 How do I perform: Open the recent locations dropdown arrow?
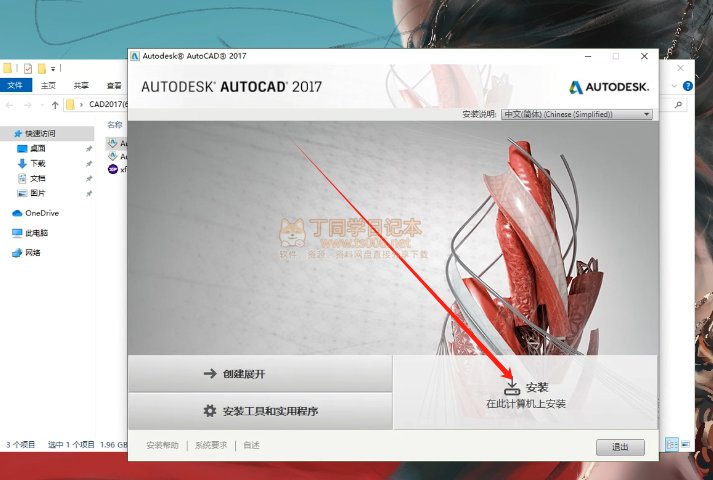pyautogui.click(x=42, y=105)
